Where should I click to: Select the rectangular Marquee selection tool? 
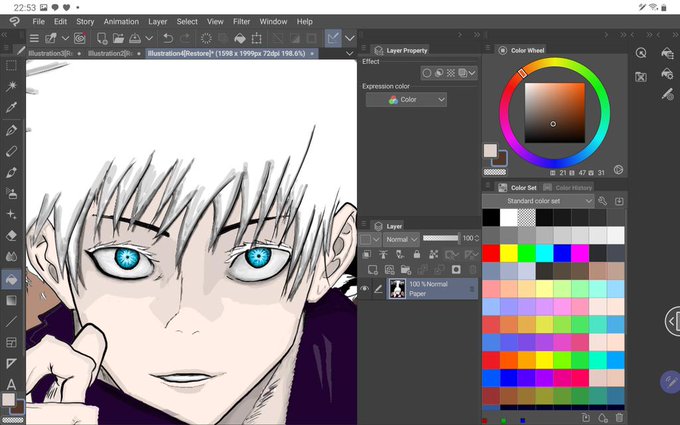(11, 66)
